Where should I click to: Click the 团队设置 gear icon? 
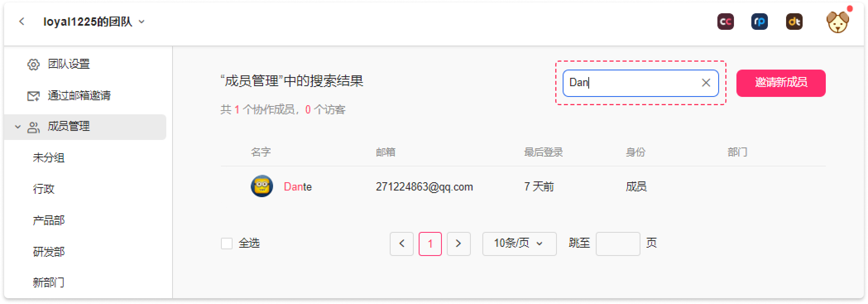pyautogui.click(x=33, y=65)
